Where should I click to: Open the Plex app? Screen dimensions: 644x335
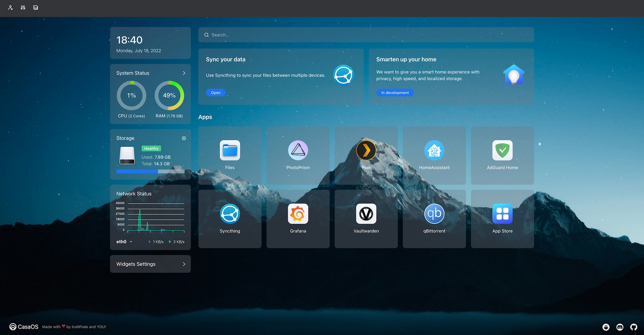click(366, 151)
